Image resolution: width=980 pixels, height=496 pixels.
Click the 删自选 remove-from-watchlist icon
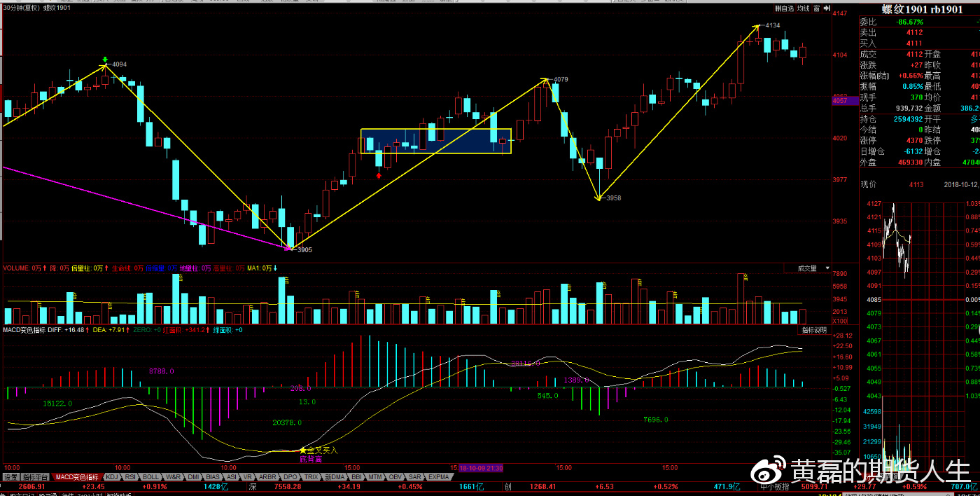[784, 9]
